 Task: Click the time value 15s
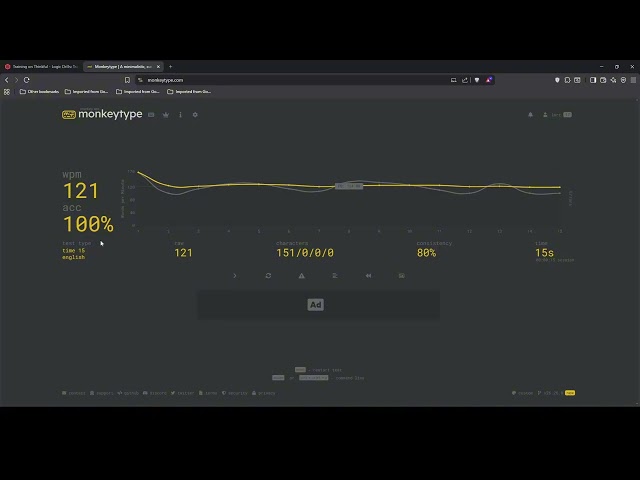tap(544, 253)
